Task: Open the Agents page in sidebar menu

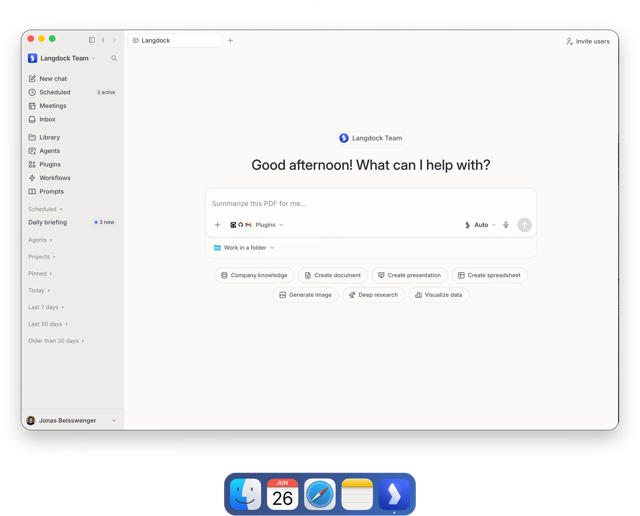Action: pos(73,151)
